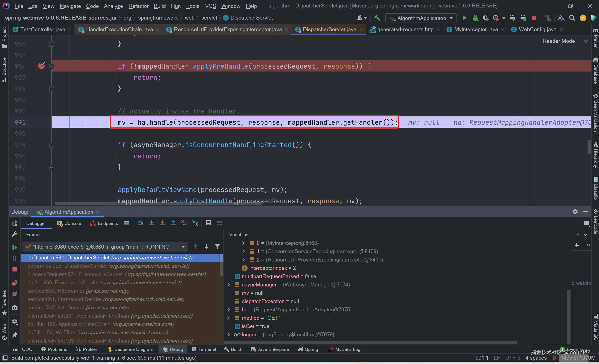This screenshot has width=599, height=364.
Task: Click Step Over in debugger toolbar
Action: [x=140, y=223]
